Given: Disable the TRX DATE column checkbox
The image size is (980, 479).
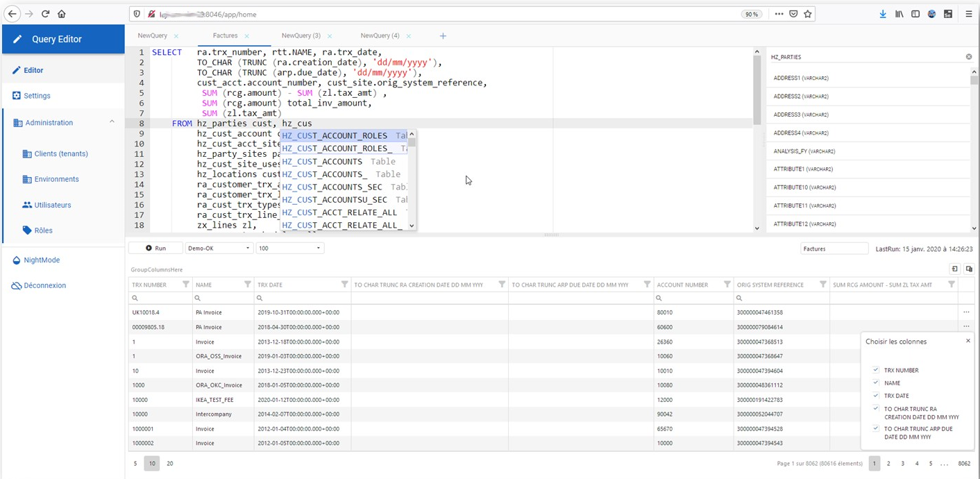Looking at the screenshot, I should pos(875,395).
